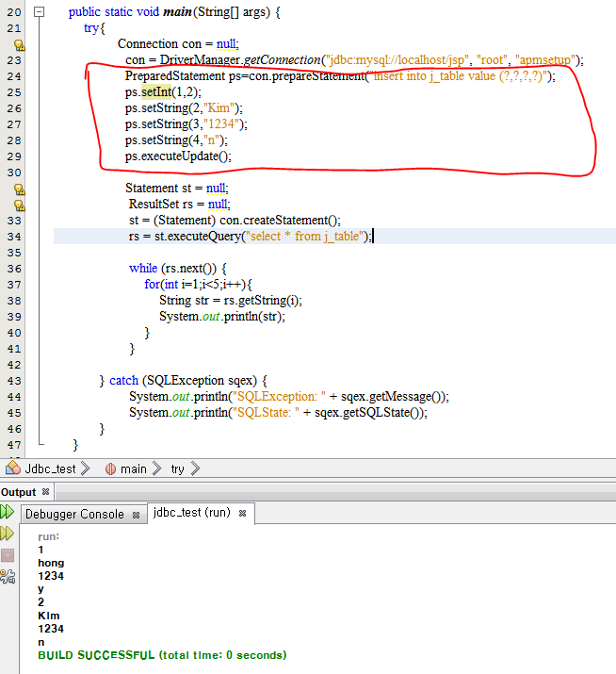Select the jdbc_test (run) tab

click(191, 514)
